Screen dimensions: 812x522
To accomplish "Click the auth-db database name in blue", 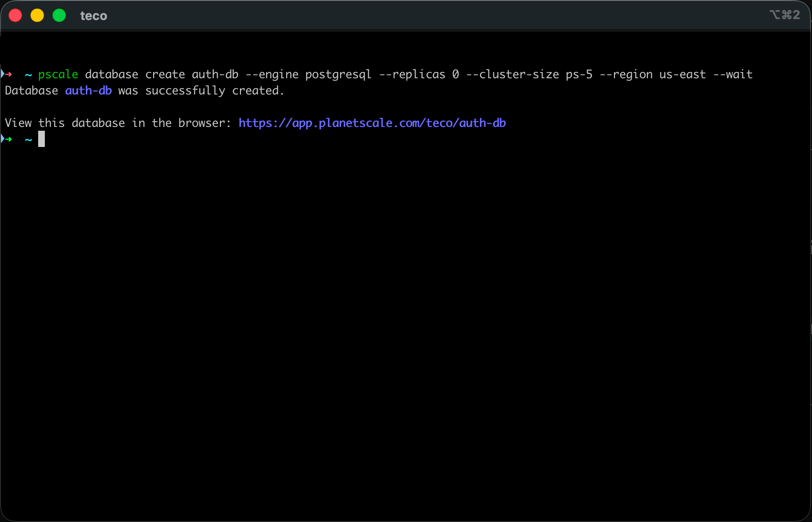I will tap(88, 91).
